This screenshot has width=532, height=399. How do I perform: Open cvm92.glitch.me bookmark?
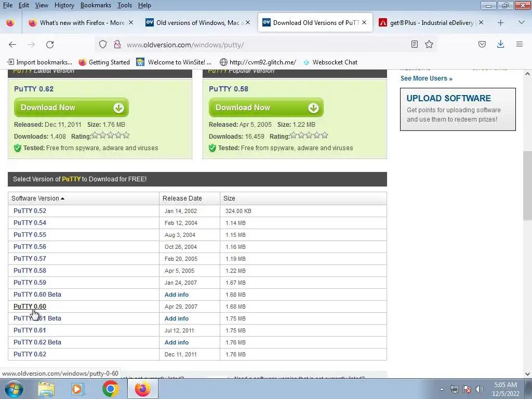[x=258, y=62]
